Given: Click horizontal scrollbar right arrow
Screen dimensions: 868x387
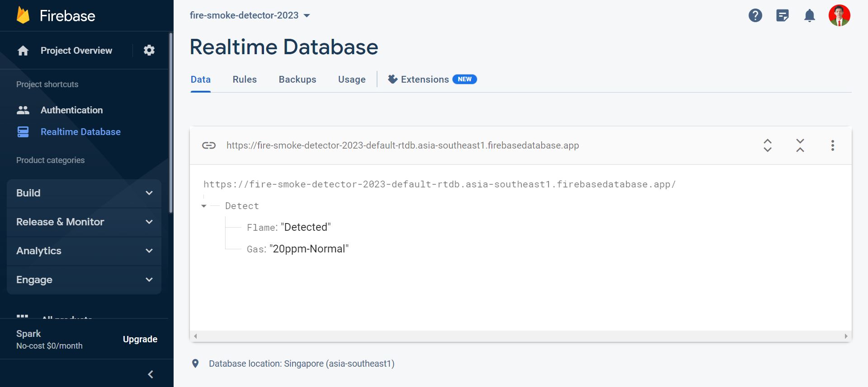Looking at the screenshot, I should [846, 336].
